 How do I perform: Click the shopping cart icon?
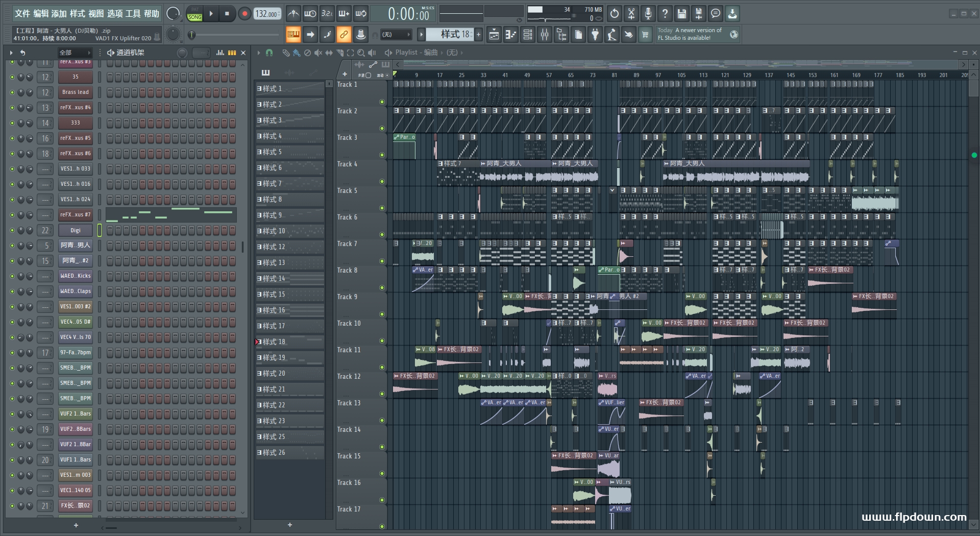point(646,35)
